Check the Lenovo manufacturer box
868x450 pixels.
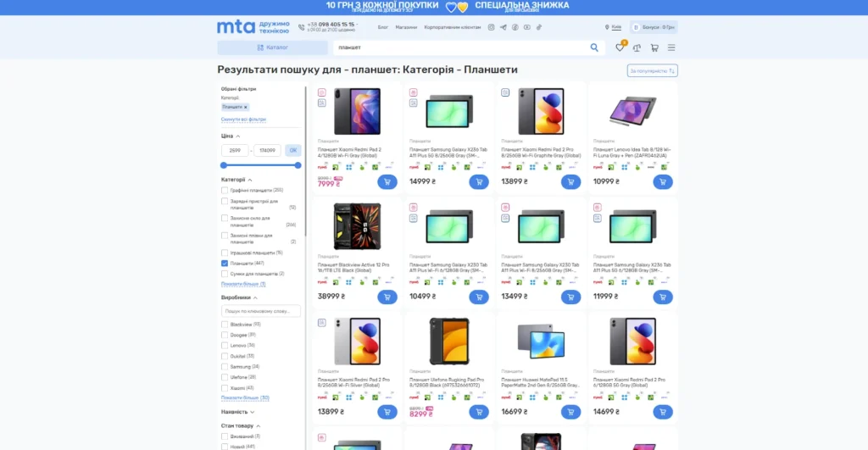(224, 346)
